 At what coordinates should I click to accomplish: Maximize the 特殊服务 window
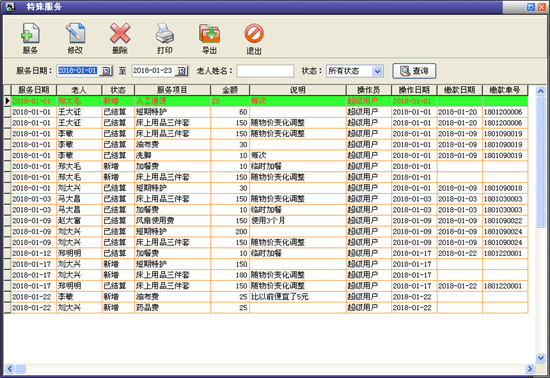[531, 7]
